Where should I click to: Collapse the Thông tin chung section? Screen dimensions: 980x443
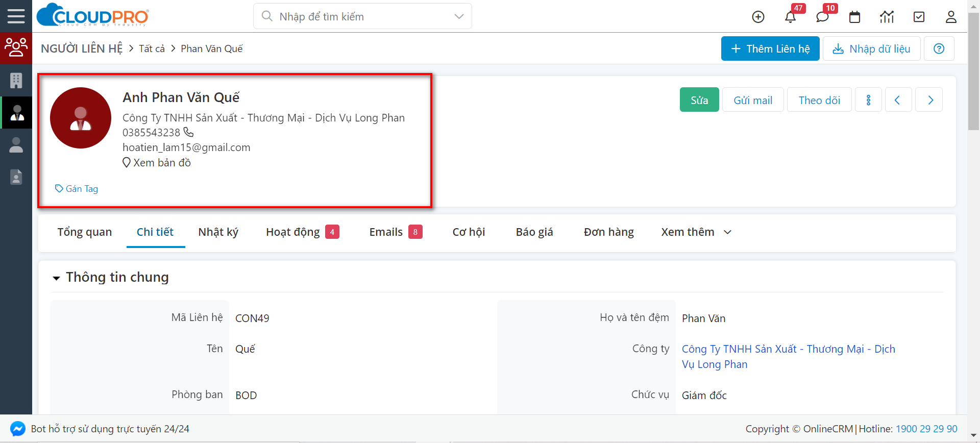click(x=56, y=278)
